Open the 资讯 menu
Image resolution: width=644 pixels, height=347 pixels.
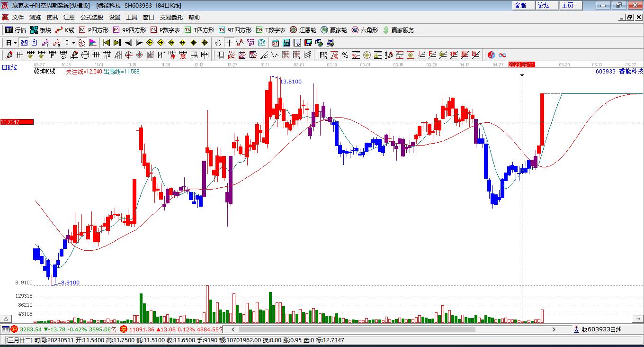click(52, 18)
